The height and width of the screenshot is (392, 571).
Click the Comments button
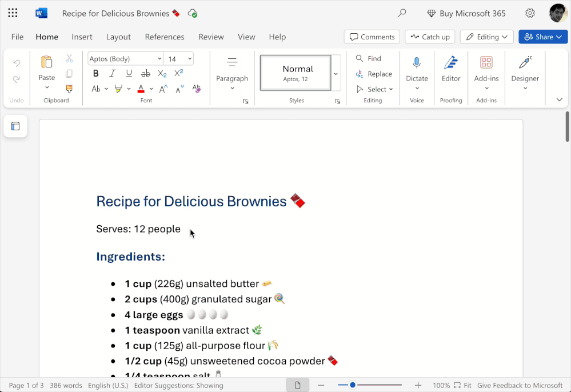(x=372, y=37)
